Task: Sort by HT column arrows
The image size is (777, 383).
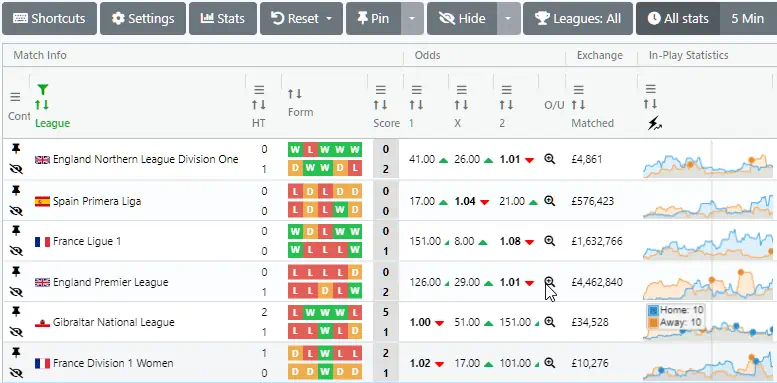Action: coord(259,105)
